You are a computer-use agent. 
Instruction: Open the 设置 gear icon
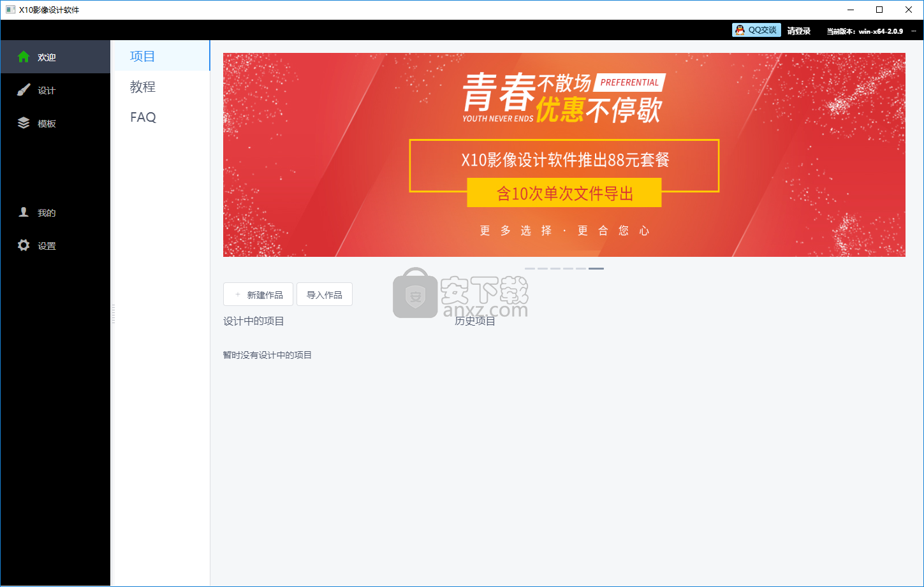click(x=24, y=245)
